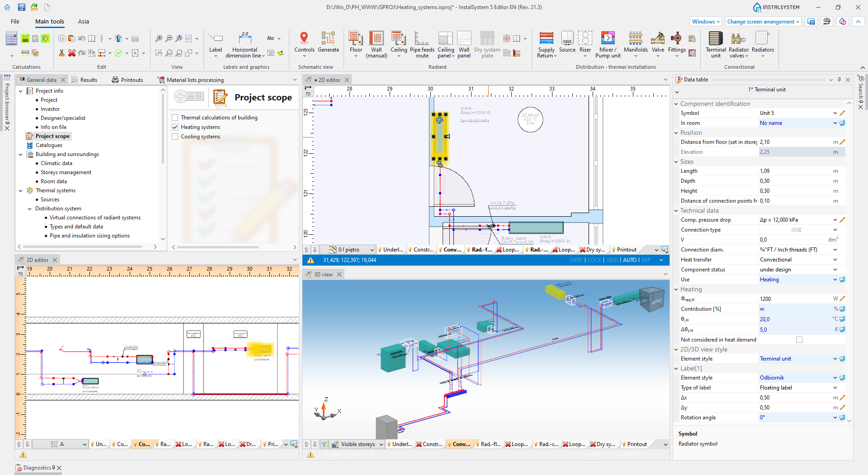This screenshot has height=475, width=868.
Task: Open Change screen arrangement dropdown
Action: (x=763, y=22)
